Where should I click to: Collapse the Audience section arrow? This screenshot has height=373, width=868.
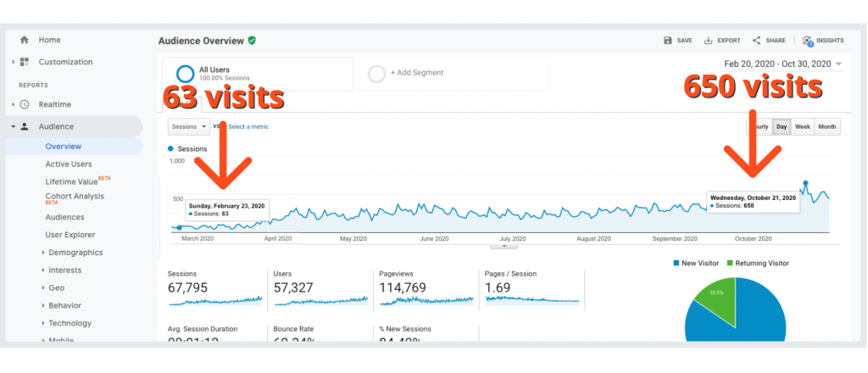tap(13, 126)
